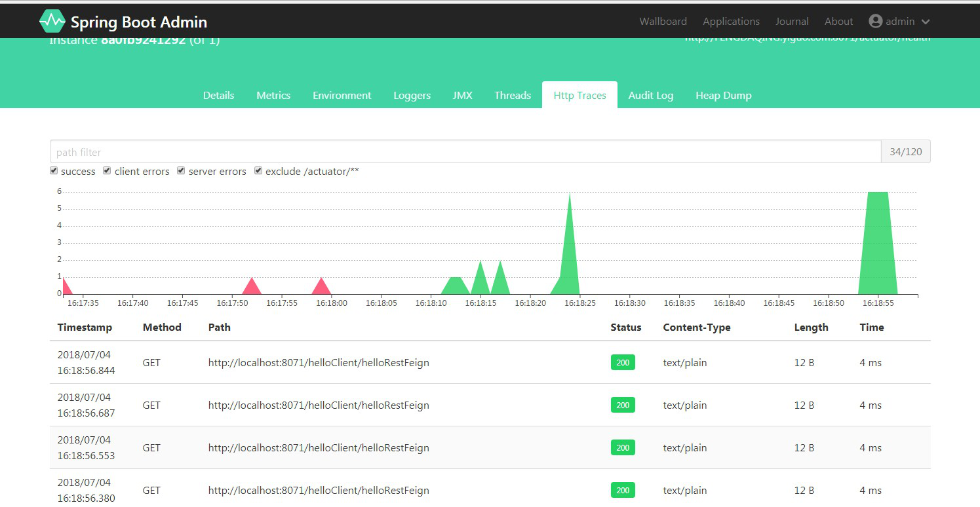This screenshot has width=980, height=507.
Task: Switch to the JMX tab
Action: (462, 95)
